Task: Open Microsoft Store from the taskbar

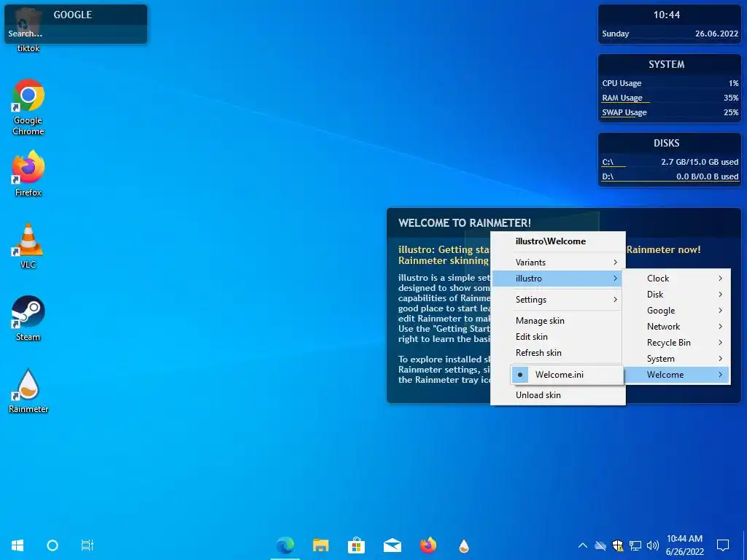Action: coord(356,545)
